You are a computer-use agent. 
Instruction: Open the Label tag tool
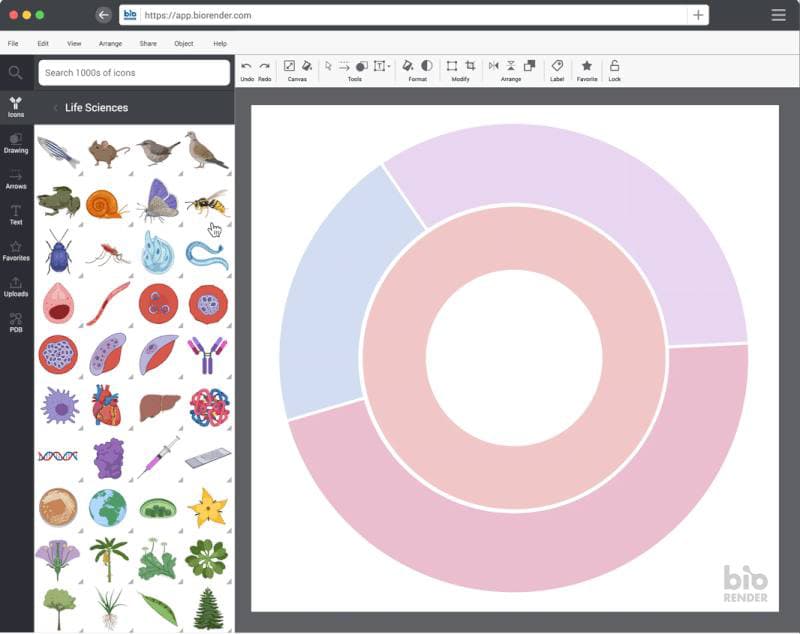557,66
